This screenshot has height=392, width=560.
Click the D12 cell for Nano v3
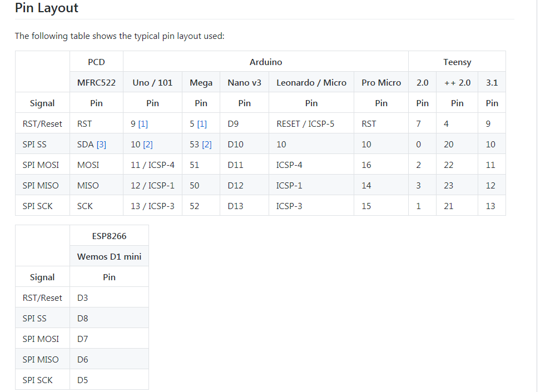[x=244, y=186]
